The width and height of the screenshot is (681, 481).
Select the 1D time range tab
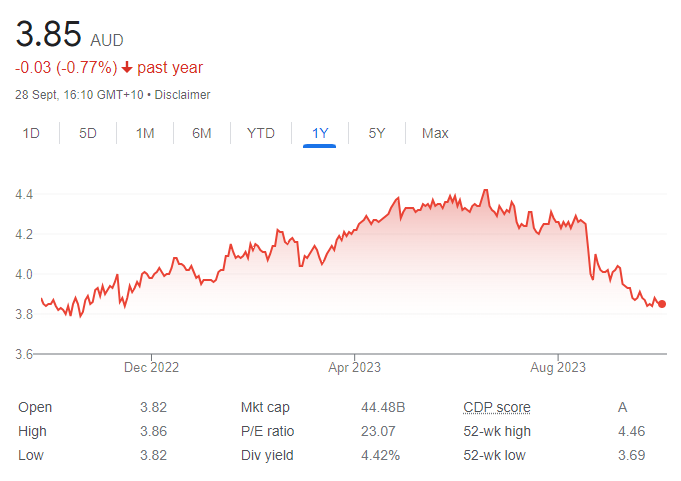(x=31, y=133)
